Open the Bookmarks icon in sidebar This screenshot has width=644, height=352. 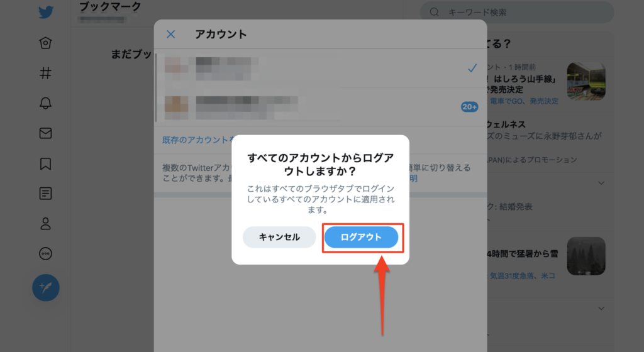coord(45,163)
